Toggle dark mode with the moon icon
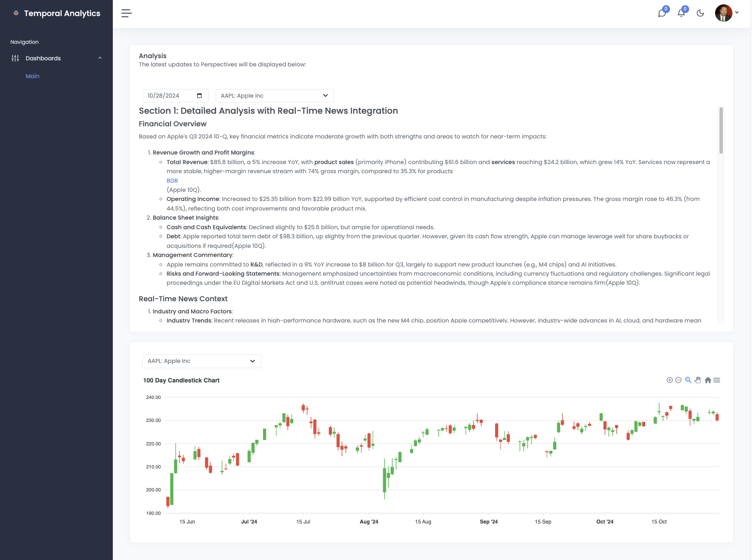Screen dimensions: 752x560 click(700, 13)
